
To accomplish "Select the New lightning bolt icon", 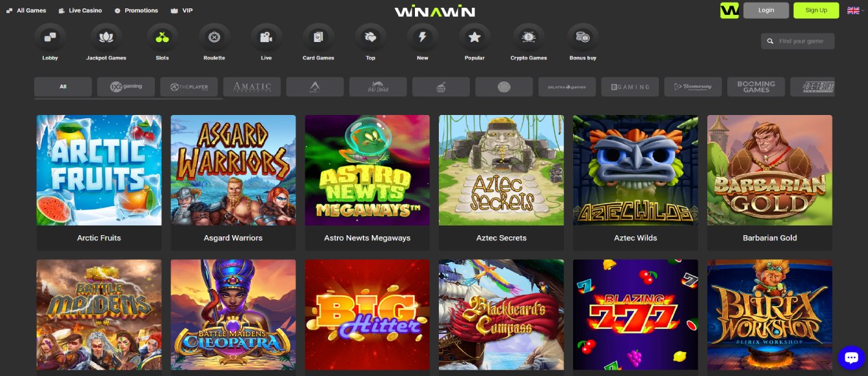I will (423, 38).
